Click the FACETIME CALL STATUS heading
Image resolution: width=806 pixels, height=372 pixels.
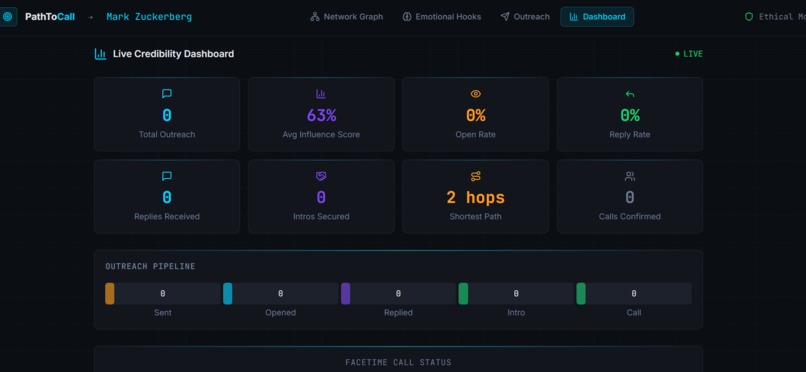(398, 363)
